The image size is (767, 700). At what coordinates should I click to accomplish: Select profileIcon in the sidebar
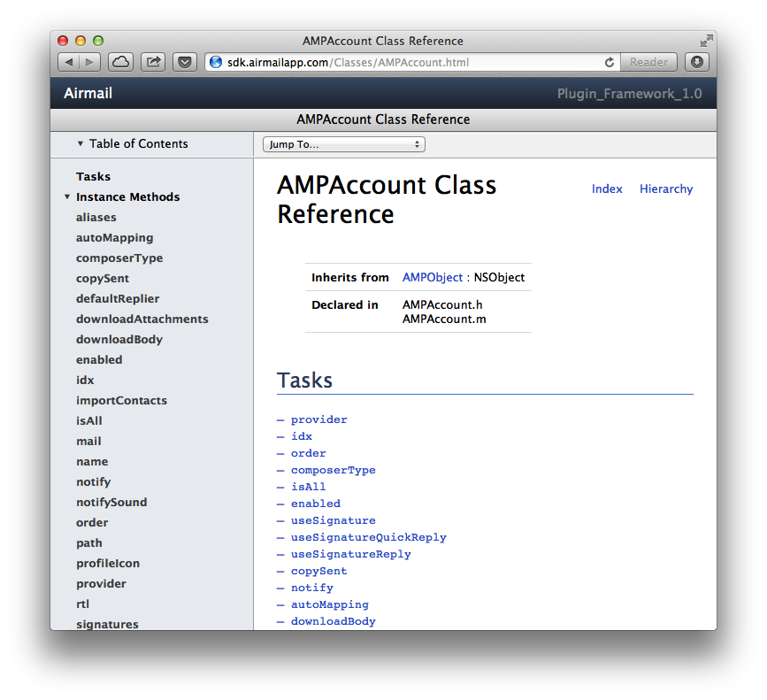click(x=108, y=564)
